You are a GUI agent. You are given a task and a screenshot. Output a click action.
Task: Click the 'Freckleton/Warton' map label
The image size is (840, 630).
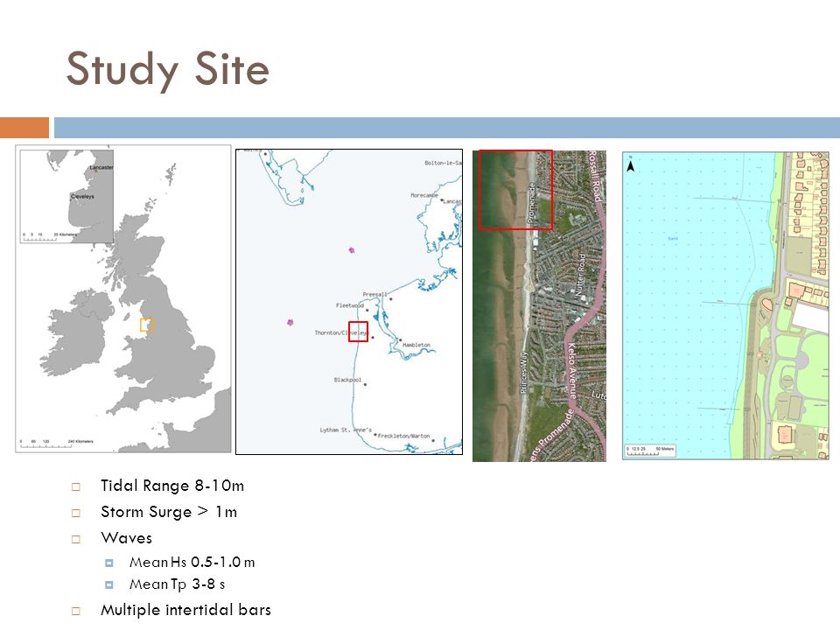(x=404, y=436)
